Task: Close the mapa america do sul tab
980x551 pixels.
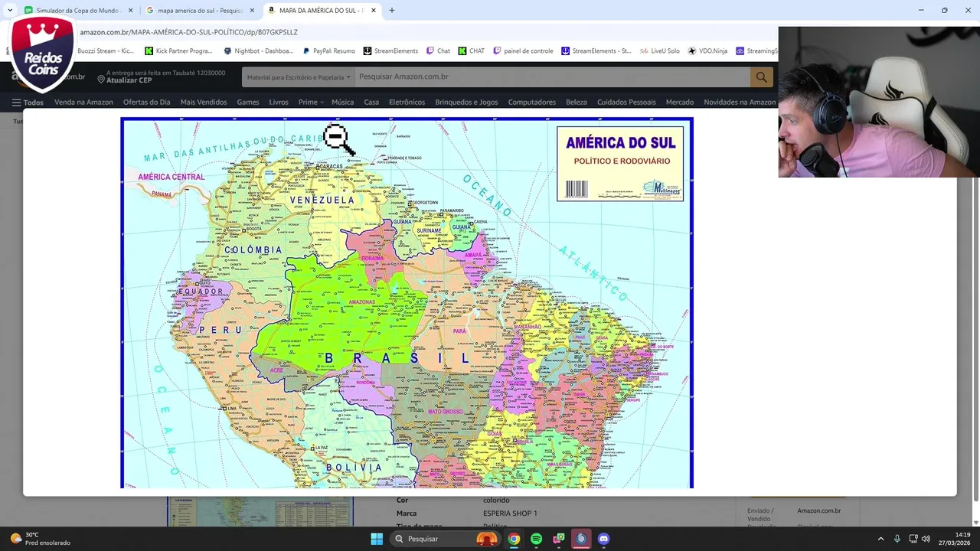Action: point(252,11)
